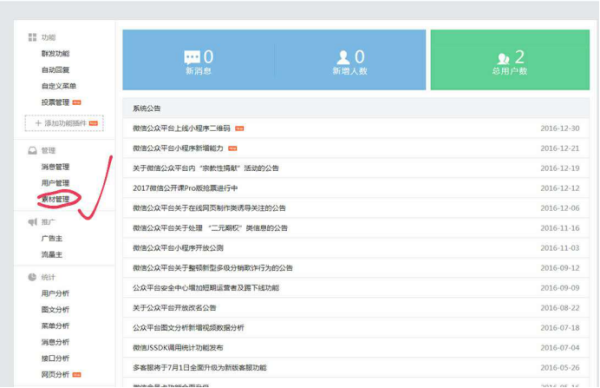
Task: Click the 新消息 count tile
Action: [198, 60]
